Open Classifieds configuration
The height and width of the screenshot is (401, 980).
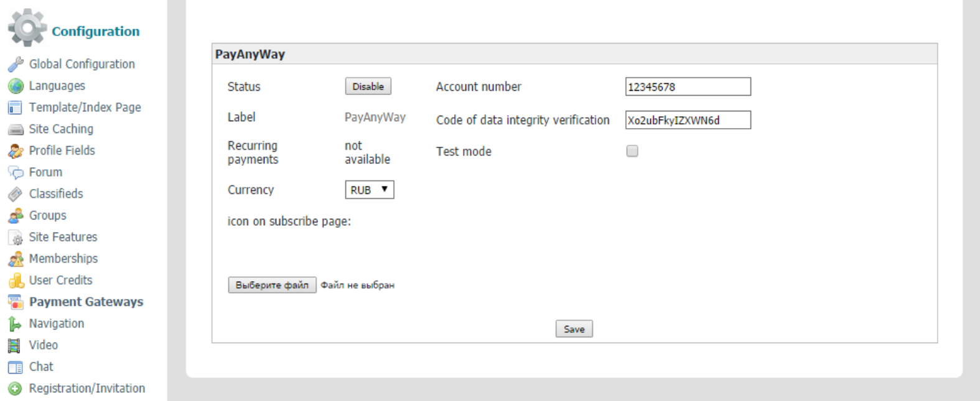(56, 194)
